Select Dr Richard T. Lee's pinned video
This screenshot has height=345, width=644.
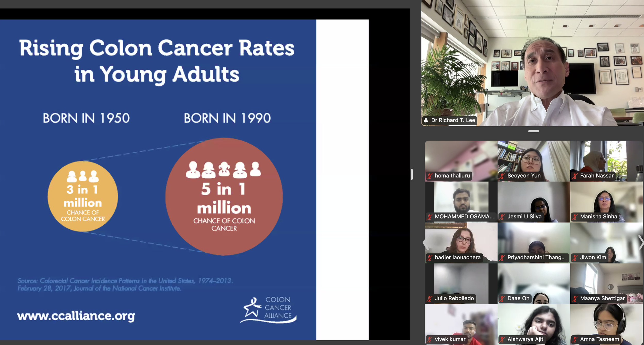tap(532, 63)
